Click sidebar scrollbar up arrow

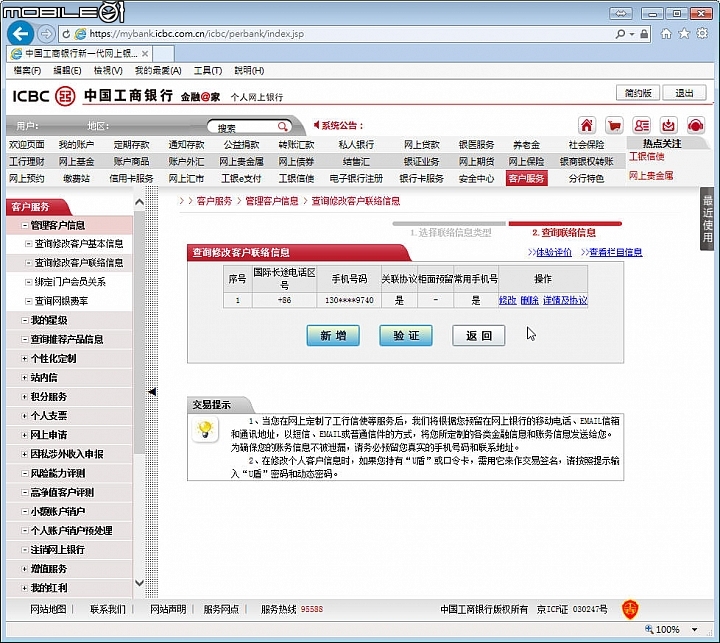click(140, 202)
